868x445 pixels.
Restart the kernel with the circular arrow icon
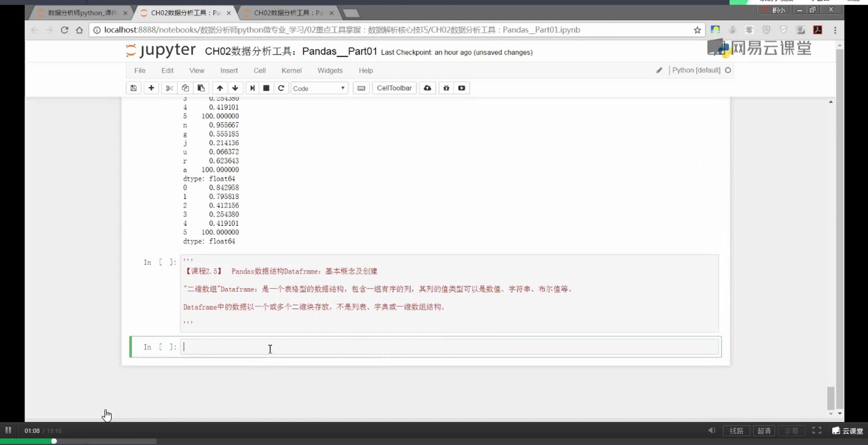(x=281, y=88)
